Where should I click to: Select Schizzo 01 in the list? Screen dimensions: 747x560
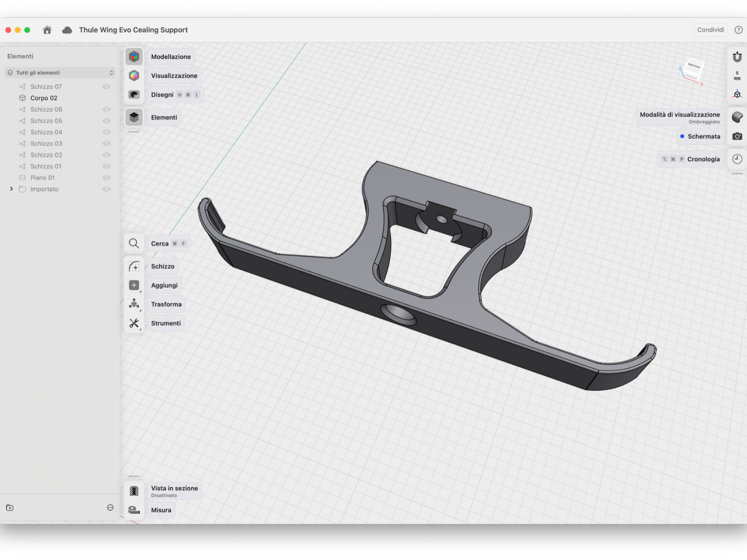[46, 166]
